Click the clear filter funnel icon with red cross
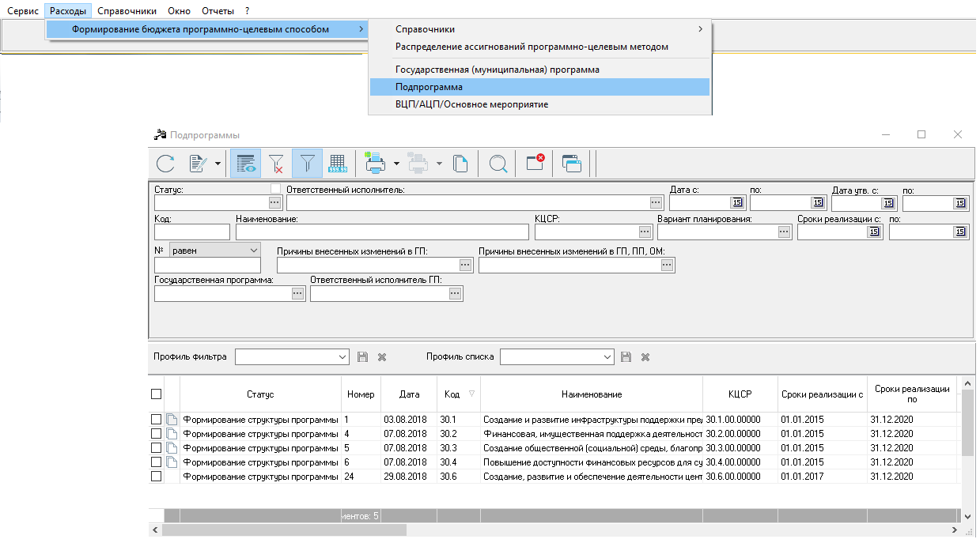Image resolution: width=980 pixels, height=539 pixels. (276, 164)
